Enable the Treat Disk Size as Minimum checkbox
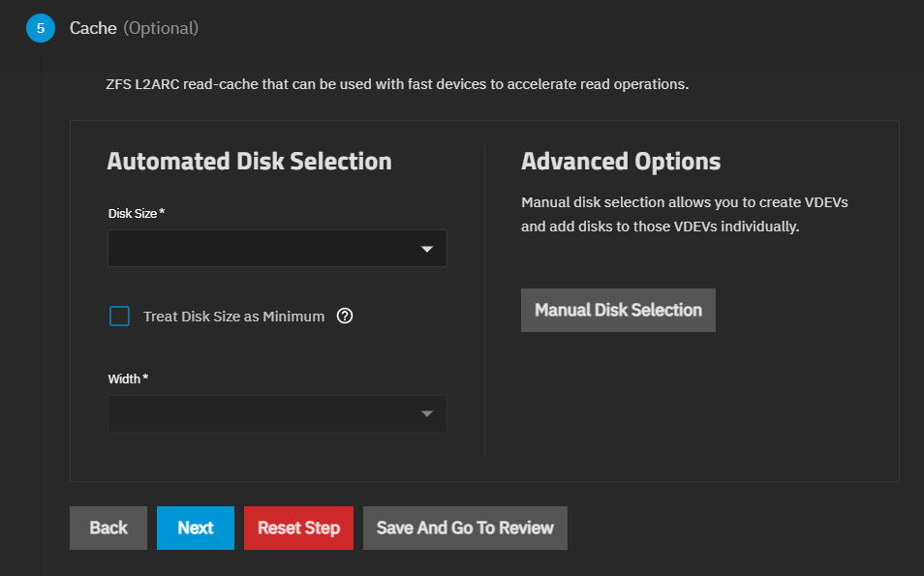The width and height of the screenshot is (924, 576). click(119, 317)
